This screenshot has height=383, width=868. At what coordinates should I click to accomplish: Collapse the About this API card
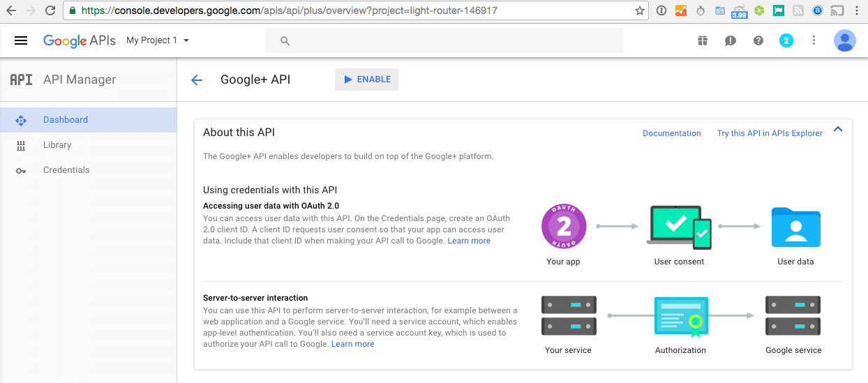point(838,129)
